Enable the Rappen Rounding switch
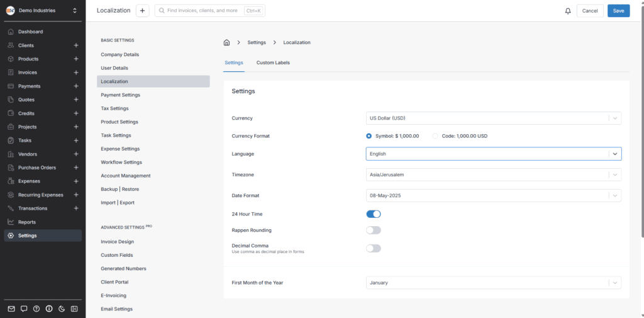The width and height of the screenshot is (644, 318). point(374,230)
